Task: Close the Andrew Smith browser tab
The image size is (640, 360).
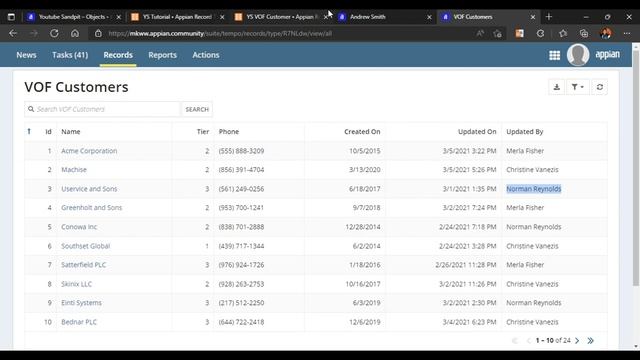Action: 429,17
